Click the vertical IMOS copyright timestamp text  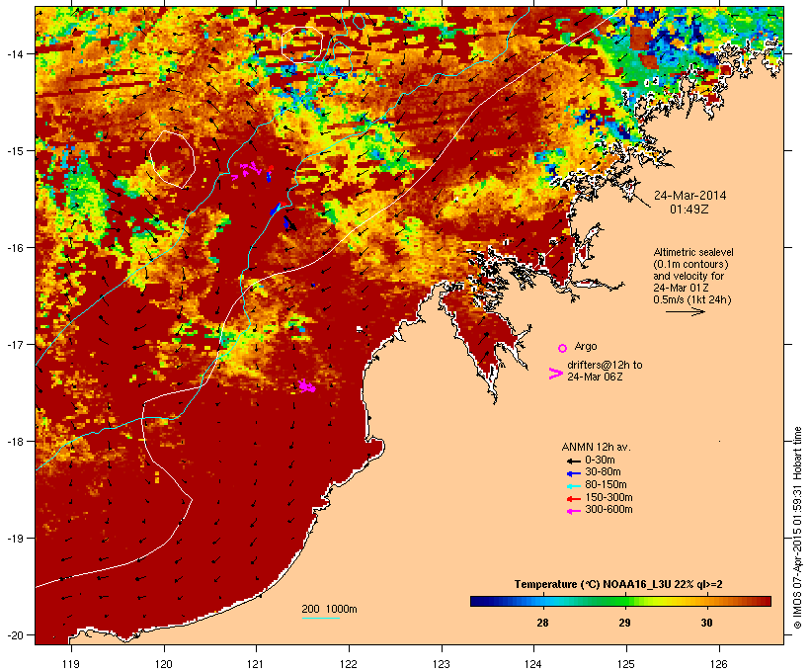point(797,528)
